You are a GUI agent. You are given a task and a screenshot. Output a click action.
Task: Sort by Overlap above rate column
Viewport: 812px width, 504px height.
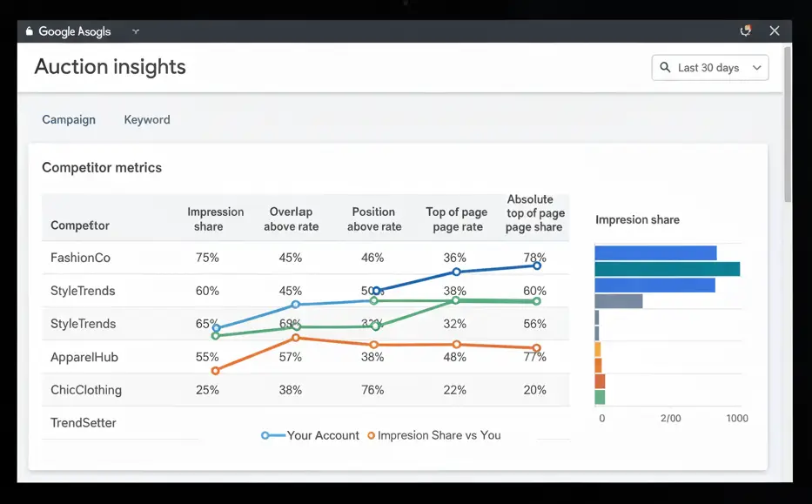click(x=291, y=218)
